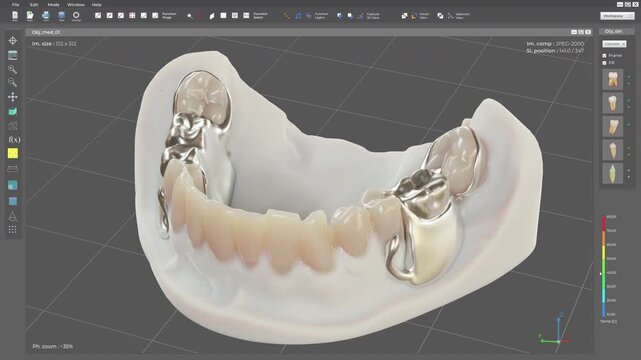Click the Settings circle icon in toolbar
The width and height of the screenshot is (641, 360).
click(x=76, y=16)
